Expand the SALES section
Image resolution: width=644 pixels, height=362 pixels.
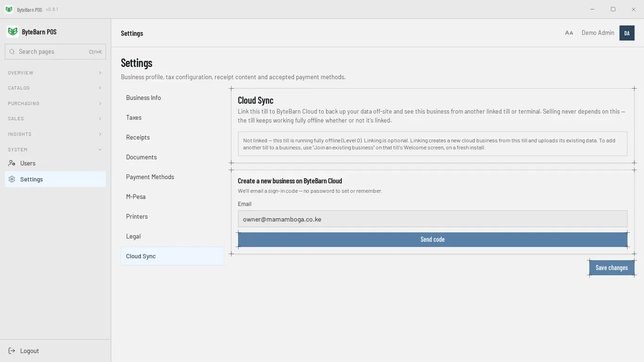coord(55,119)
